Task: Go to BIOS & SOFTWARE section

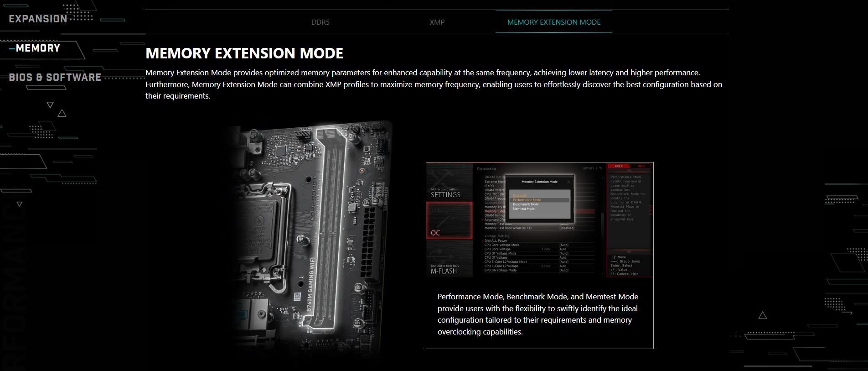Action: pyautogui.click(x=55, y=78)
